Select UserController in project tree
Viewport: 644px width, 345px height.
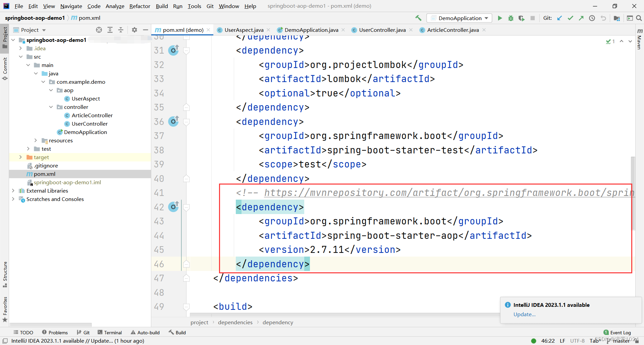tap(90, 124)
